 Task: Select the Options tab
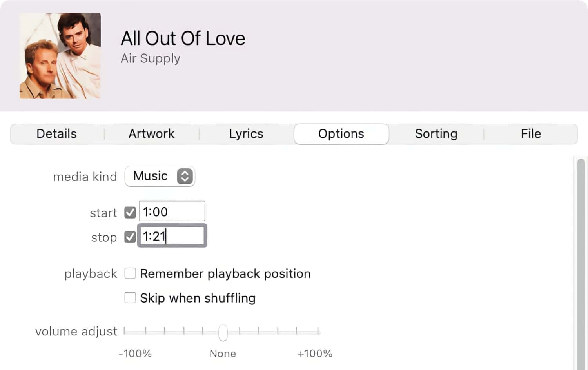point(341,134)
